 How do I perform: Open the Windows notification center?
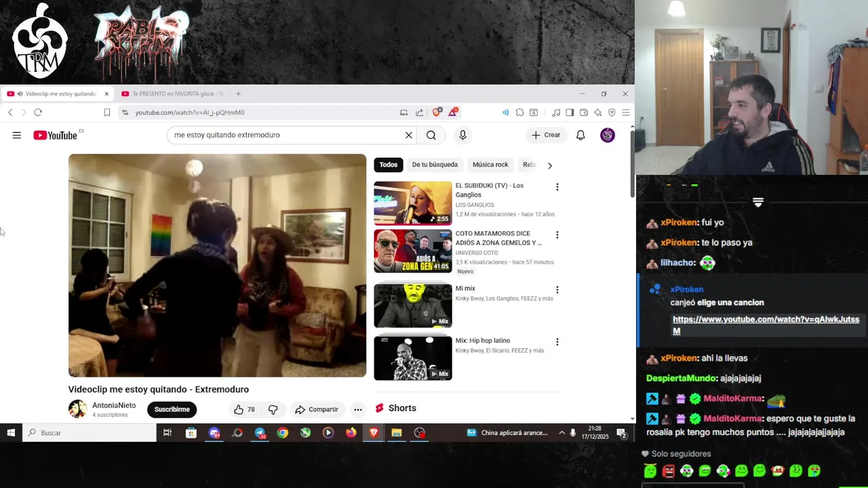click(x=622, y=432)
